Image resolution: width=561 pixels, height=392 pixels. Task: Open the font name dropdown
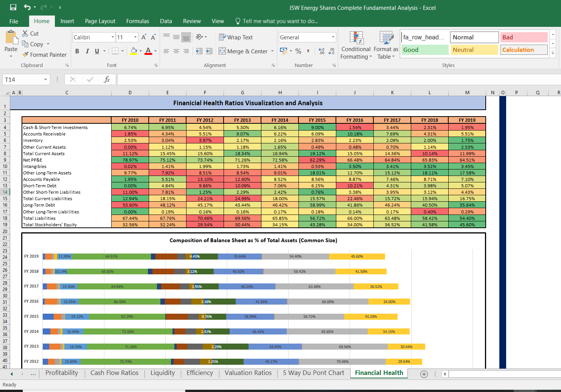coord(113,37)
